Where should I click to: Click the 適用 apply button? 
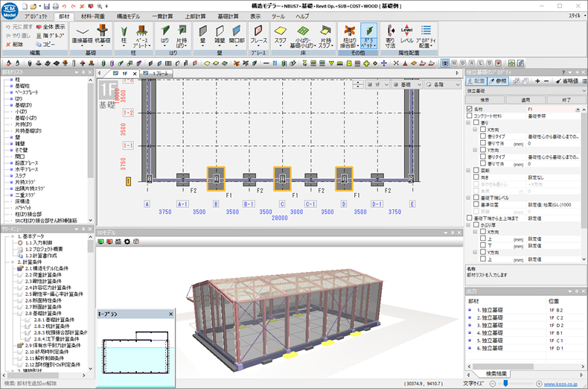click(x=525, y=100)
